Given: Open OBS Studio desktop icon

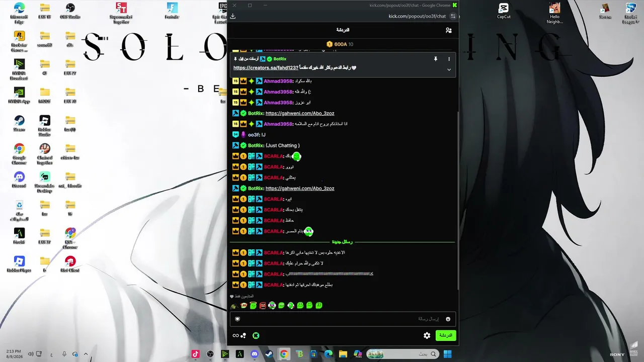Looking at the screenshot, I should point(70,11).
